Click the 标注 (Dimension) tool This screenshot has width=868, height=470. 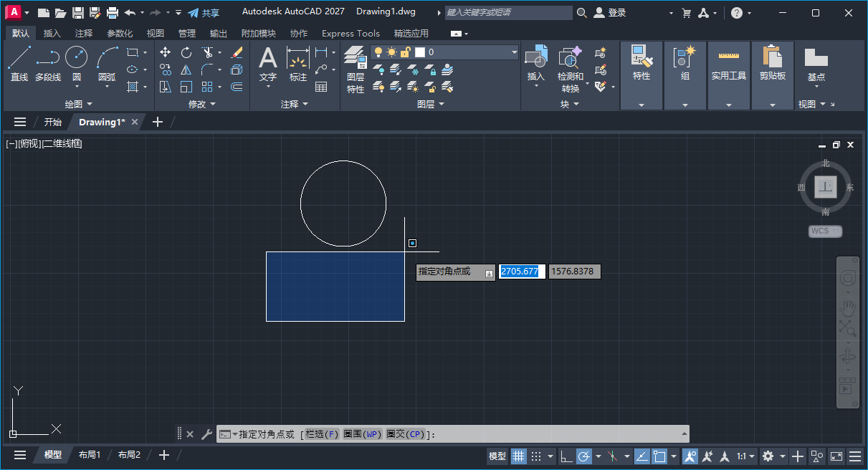click(297, 64)
